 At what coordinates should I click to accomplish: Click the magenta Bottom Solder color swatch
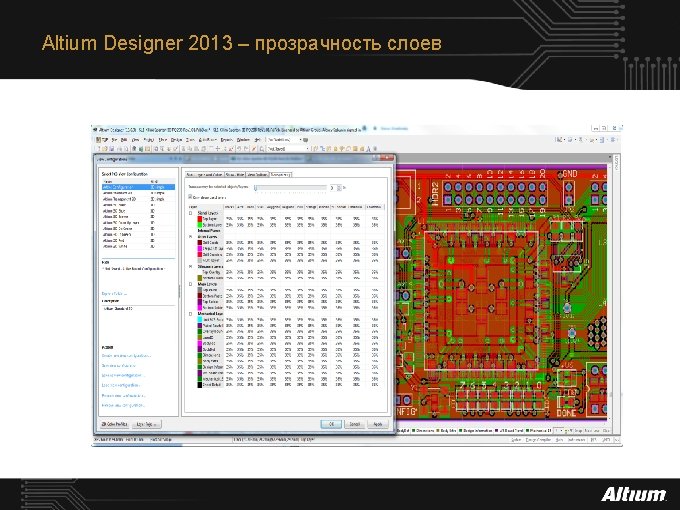point(200,307)
